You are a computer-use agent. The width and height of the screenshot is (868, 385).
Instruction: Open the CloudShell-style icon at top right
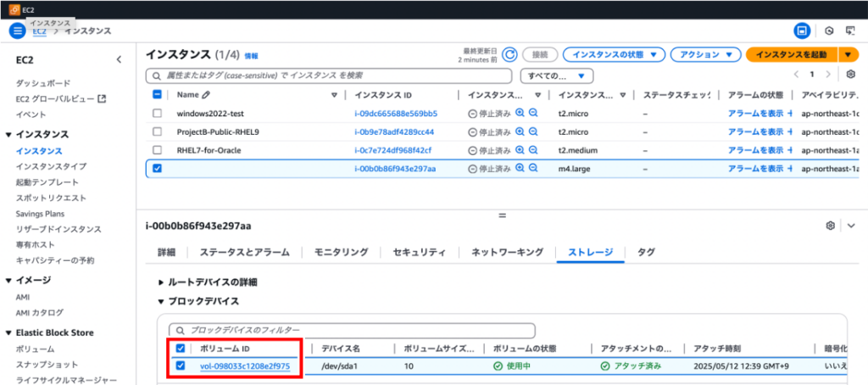850,31
